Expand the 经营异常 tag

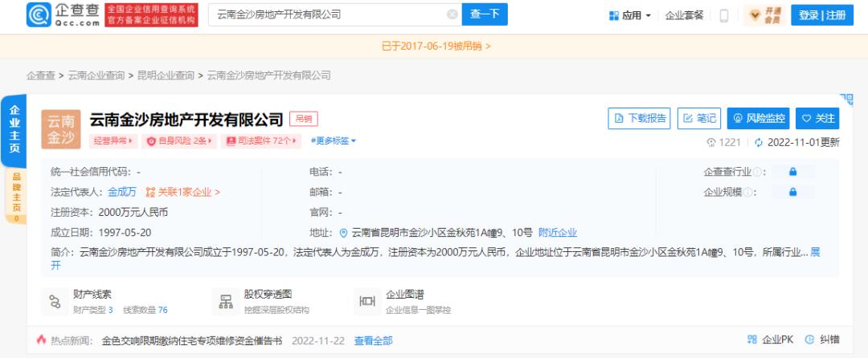coord(113,141)
